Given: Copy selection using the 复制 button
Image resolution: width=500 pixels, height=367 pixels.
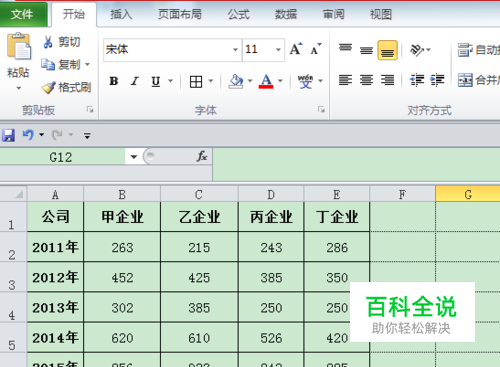Looking at the screenshot, I should tap(61, 64).
